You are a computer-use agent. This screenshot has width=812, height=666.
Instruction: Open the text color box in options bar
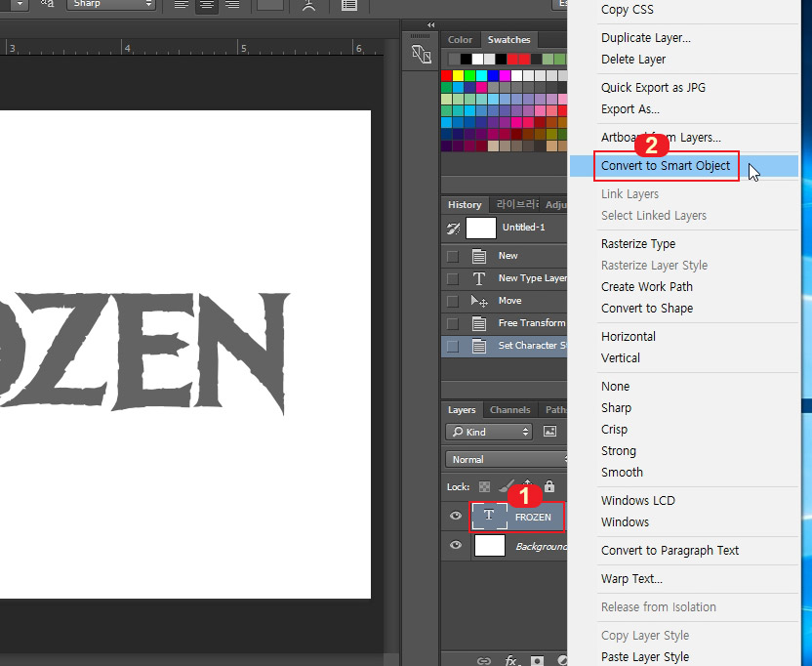tap(270, 5)
